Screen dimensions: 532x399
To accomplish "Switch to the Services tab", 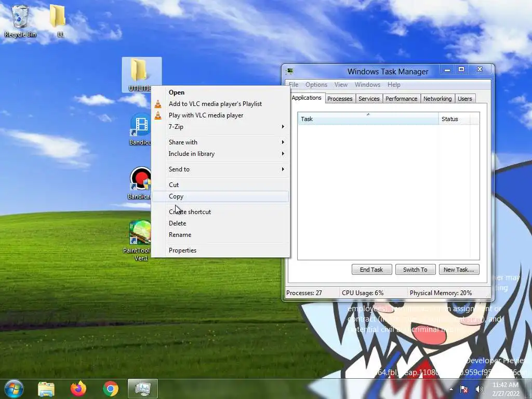I will tap(369, 99).
